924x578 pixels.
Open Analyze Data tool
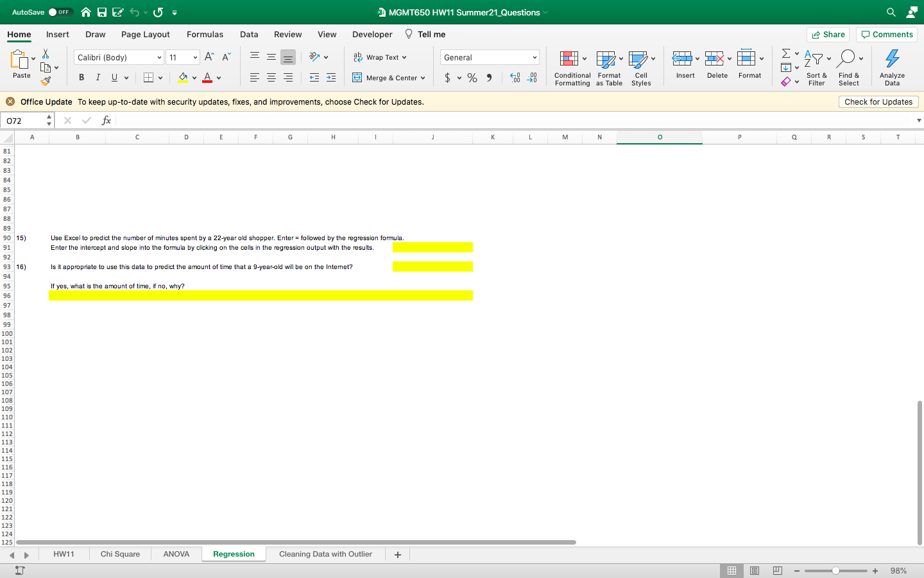(892, 68)
